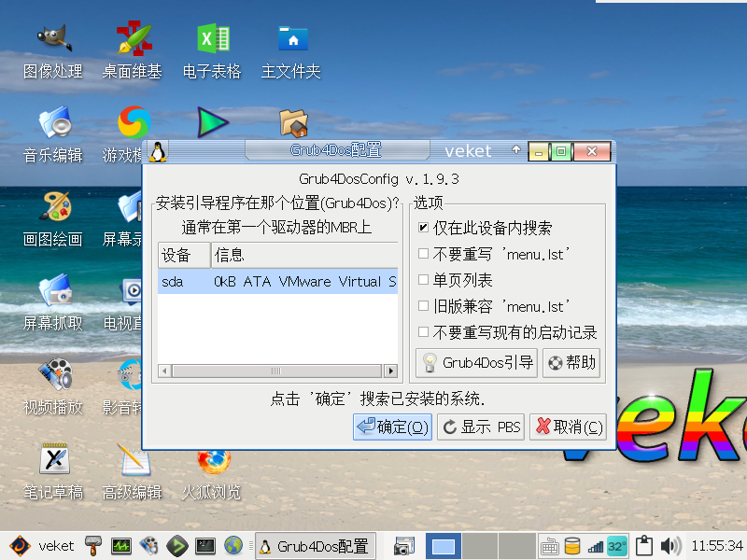The image size is (747, 560).
Task: Click the colorful browser icon above 游戏
Action: click(134, 122)
